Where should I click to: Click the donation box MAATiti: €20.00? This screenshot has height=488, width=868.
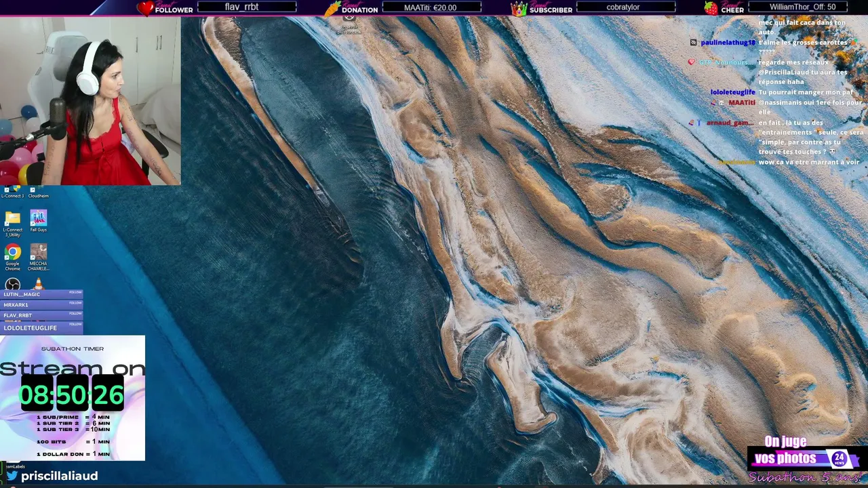coord(432,7)
